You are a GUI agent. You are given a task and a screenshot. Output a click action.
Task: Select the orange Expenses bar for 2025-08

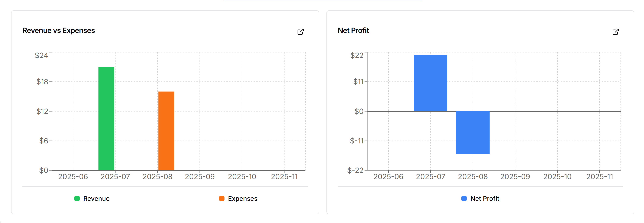(166, 131)
